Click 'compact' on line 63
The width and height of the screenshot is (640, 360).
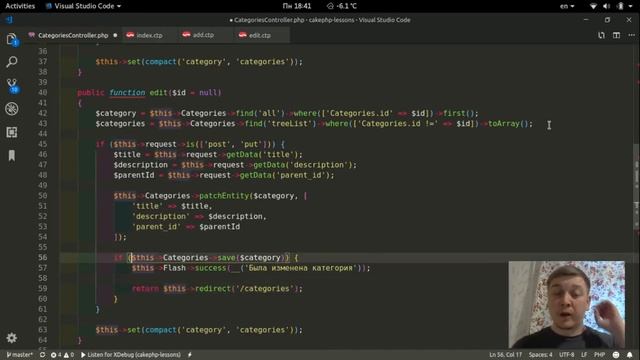160,330
